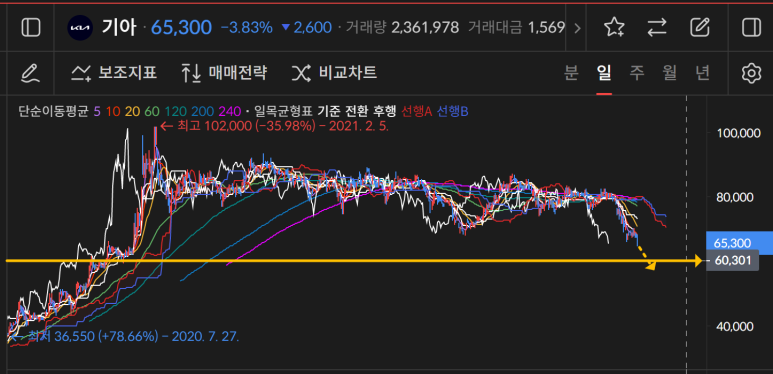Toggle the 5-day moving average legend

coord(97,112)
